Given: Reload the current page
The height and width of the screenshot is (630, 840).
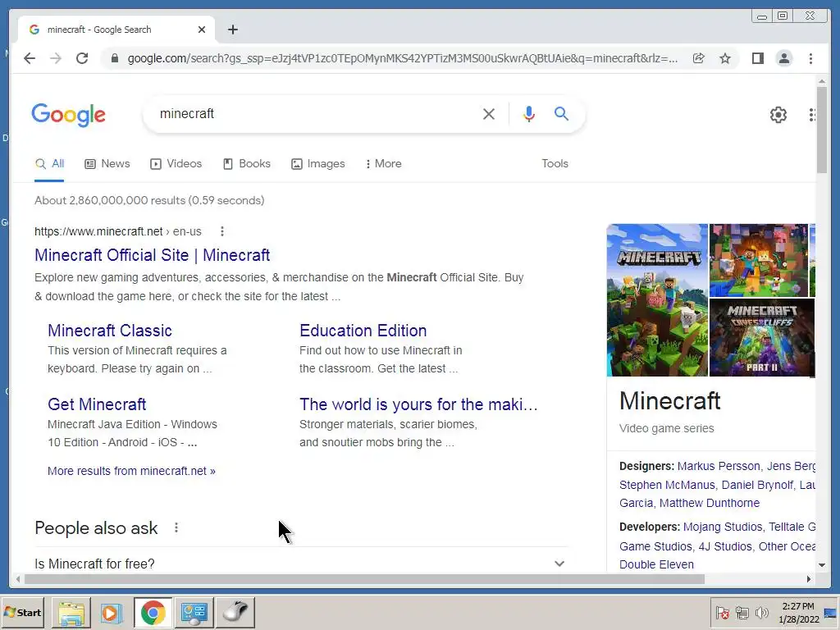Looking at the screenshot, I should click(82, 58).
